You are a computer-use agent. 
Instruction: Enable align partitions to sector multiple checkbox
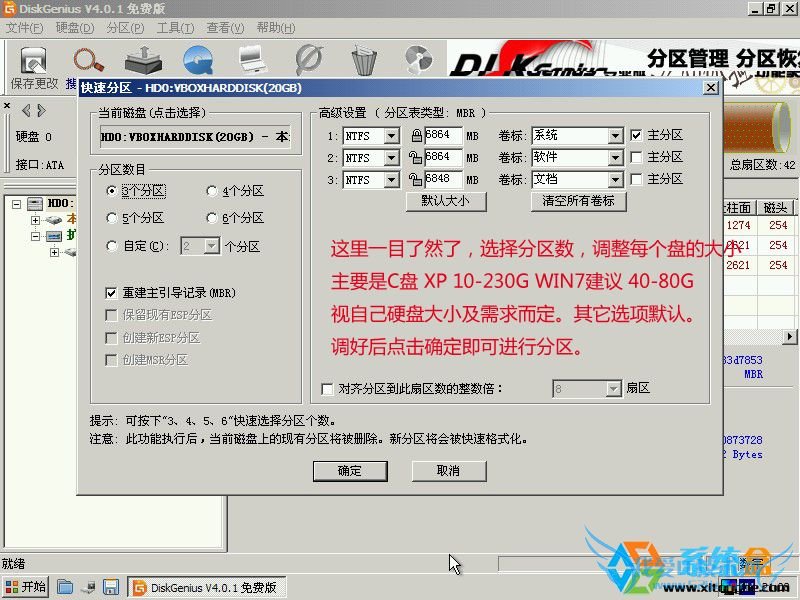click(327, 389)
